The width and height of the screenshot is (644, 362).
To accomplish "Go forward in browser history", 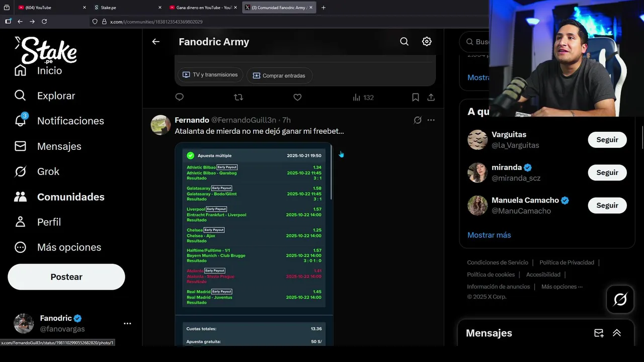I will (32, 22).
